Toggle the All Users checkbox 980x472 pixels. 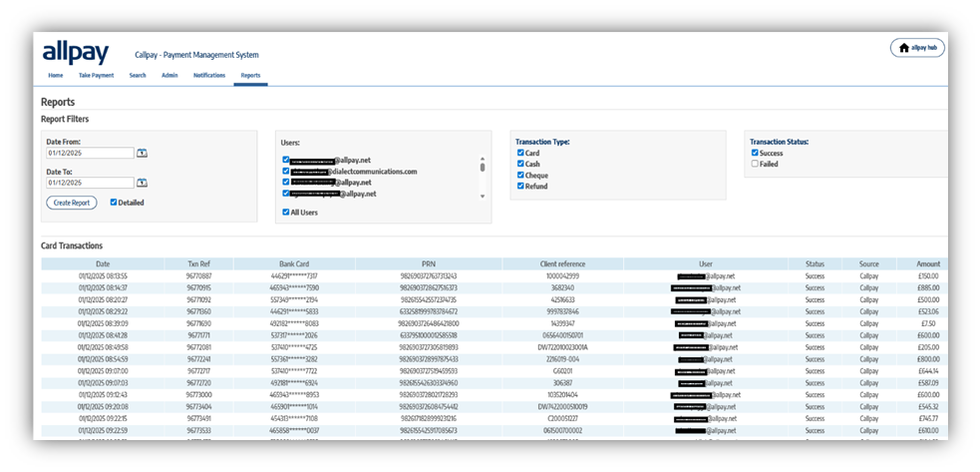tap(285, 213)
